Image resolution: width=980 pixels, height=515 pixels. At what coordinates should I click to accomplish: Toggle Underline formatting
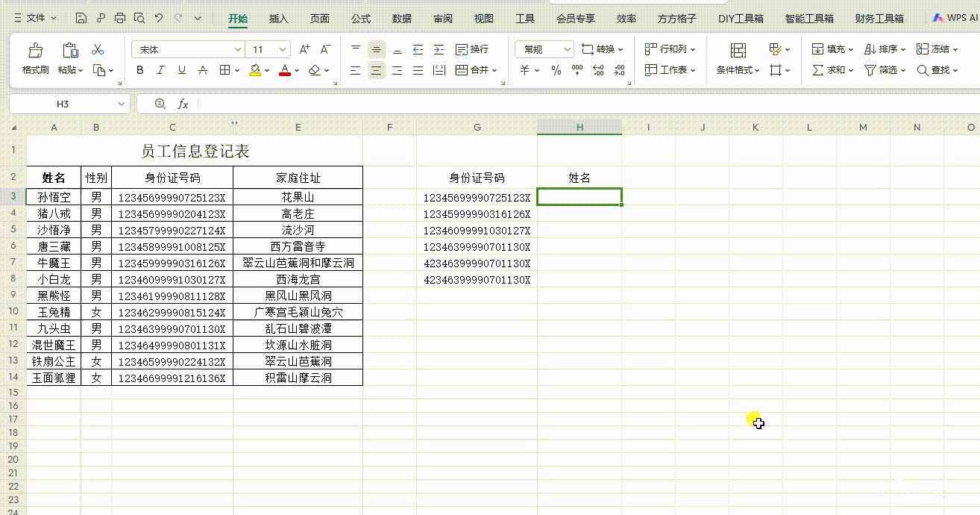(x=181, y=70)
